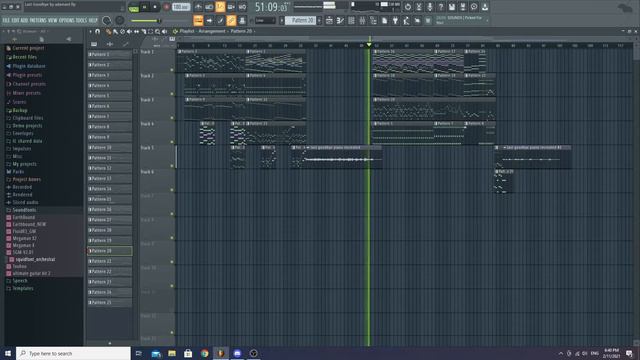The width and height of the screenshot is (640, 360).
Task: Click the audio editor scissors icon
Action: 419,7
